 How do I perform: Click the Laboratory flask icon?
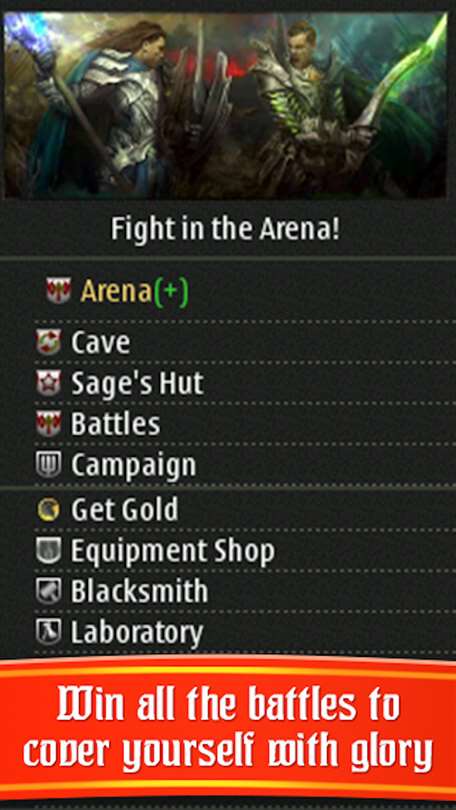coord(49,632)
